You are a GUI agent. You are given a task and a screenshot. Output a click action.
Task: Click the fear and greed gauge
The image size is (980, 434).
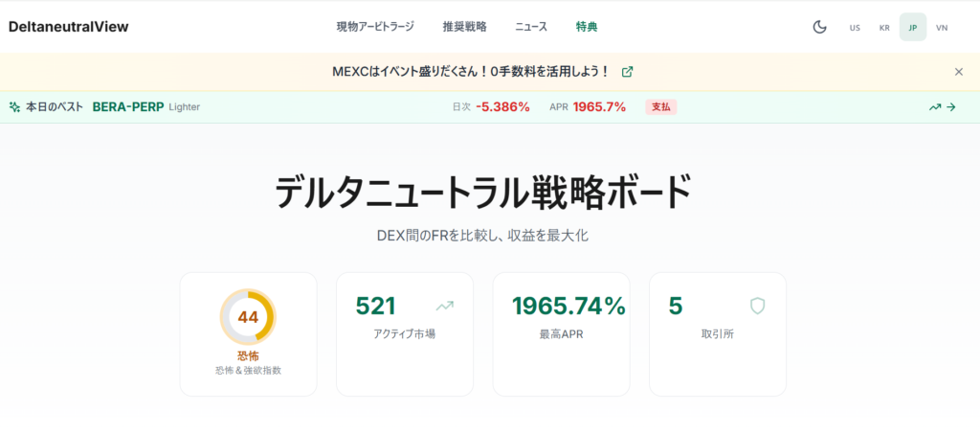tap(248, 317)
